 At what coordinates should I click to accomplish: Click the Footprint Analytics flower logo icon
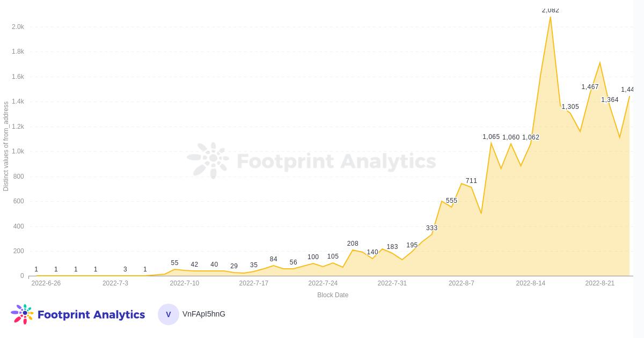tap(22, 314)
